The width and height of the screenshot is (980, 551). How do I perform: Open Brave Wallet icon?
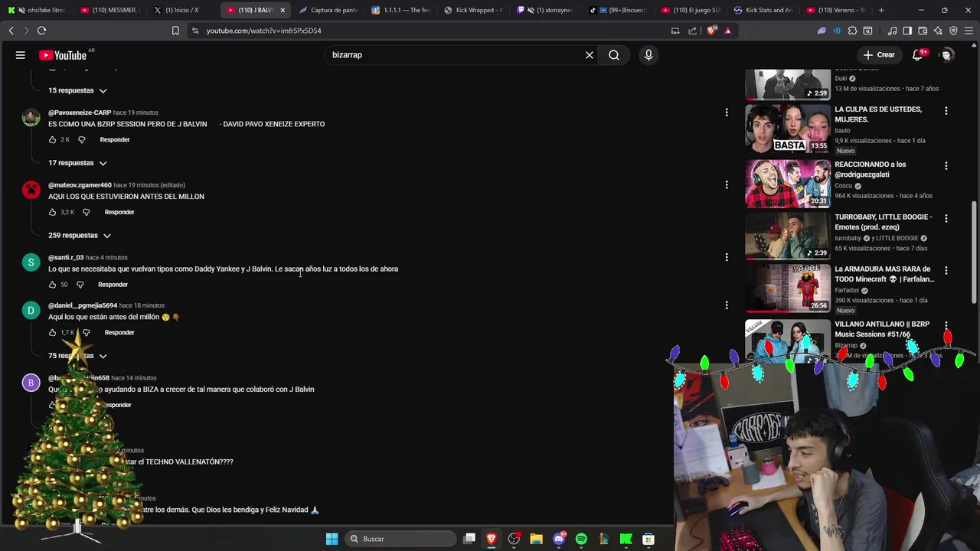[x=923, y=31]
